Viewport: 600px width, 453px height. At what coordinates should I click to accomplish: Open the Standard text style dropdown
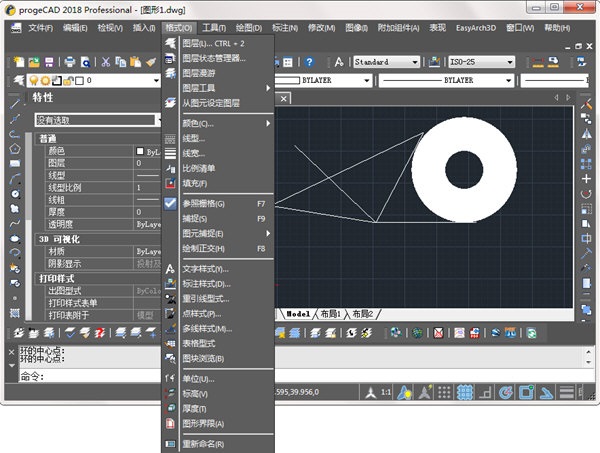pyautogui.click(x=415, y=62)
